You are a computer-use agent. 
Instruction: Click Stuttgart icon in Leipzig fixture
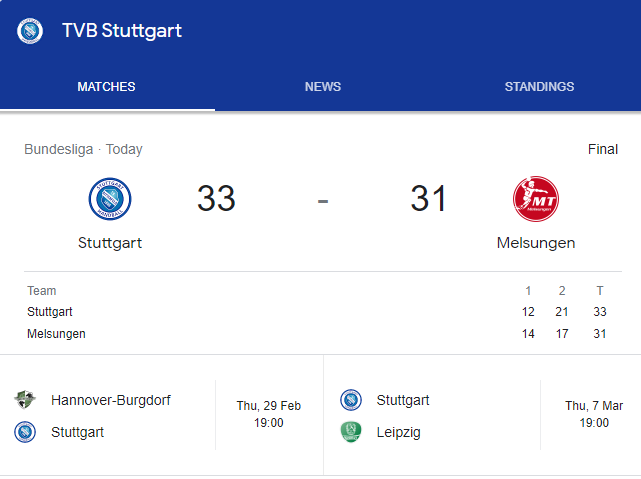351,400
